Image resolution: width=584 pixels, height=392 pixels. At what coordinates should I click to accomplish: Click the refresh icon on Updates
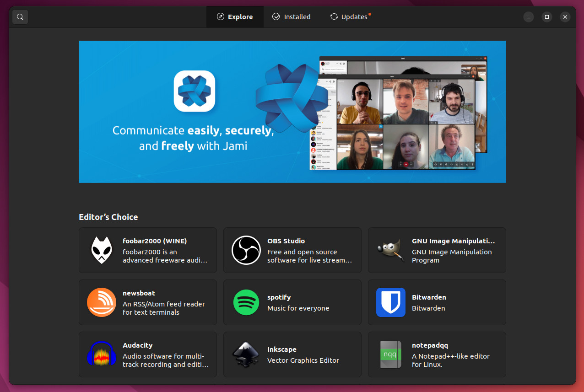point(334,17)
